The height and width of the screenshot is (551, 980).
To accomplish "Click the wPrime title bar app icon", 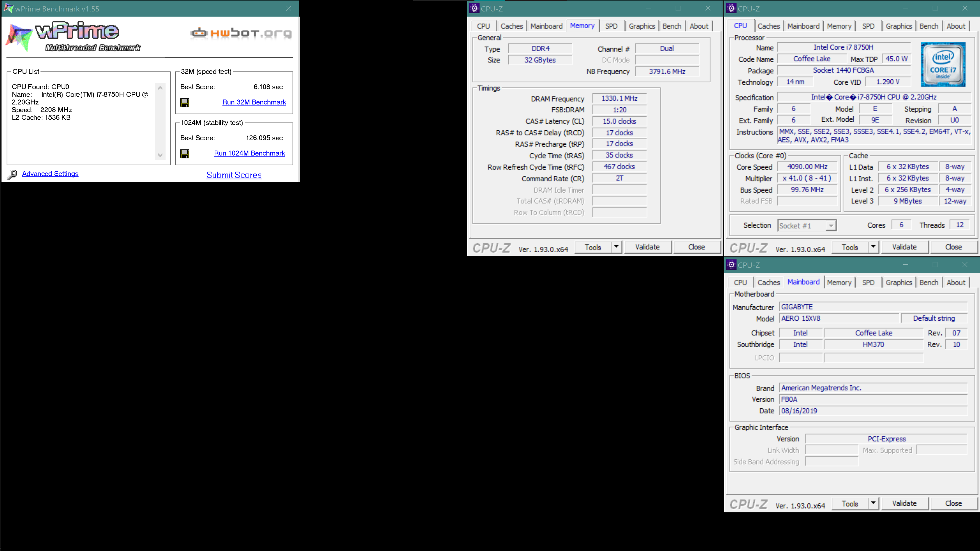I will pos(8,8).
